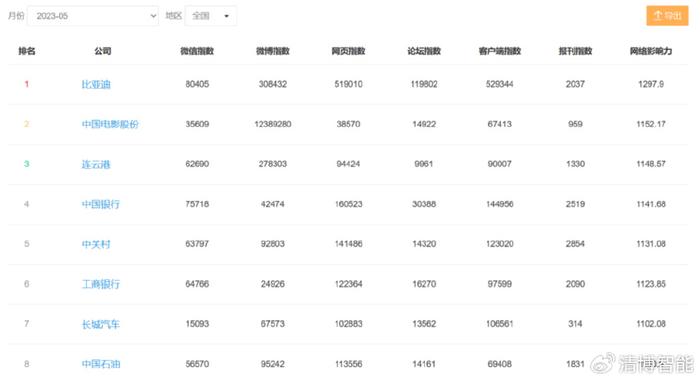The height and width of the screenshot is (380, 700).
Task: Click the 网页指数 column header
Action: [x=348, y=51]
